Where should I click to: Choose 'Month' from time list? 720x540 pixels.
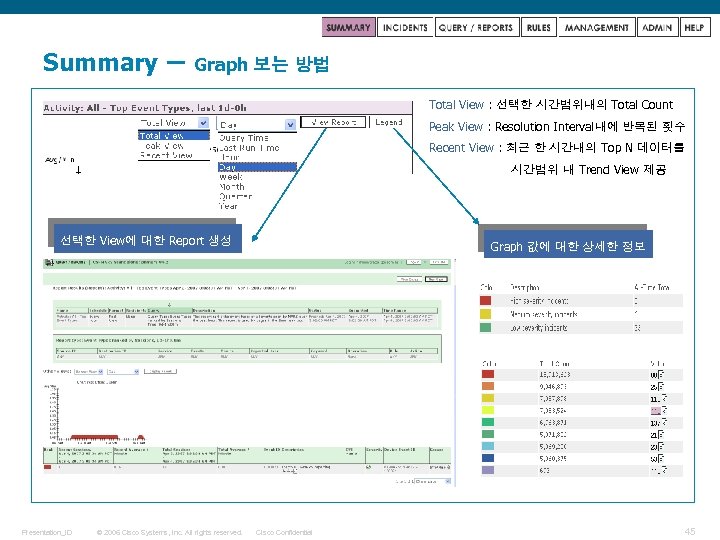click(x=257, y=187)
